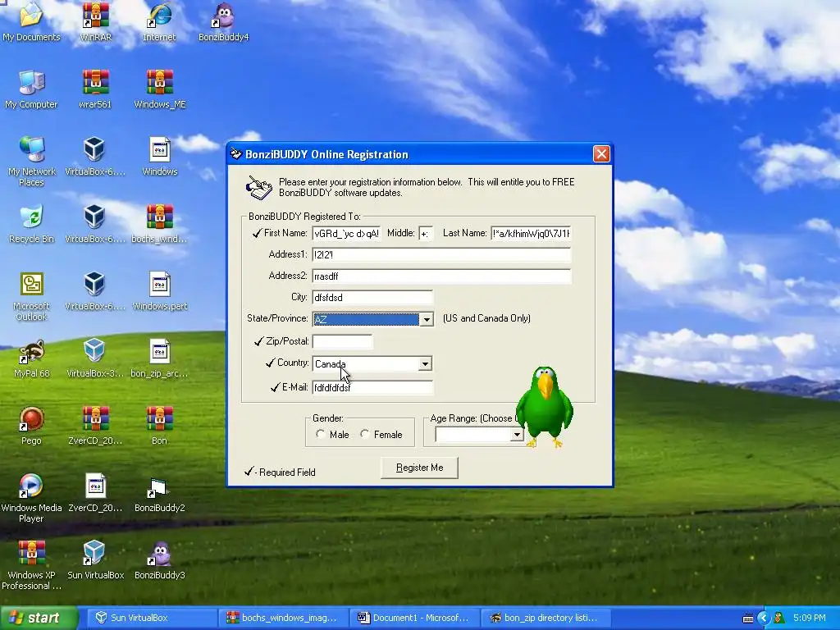Switch to Document1 - Microsoft Word taskbar button
840x630 pixels.
415,618
